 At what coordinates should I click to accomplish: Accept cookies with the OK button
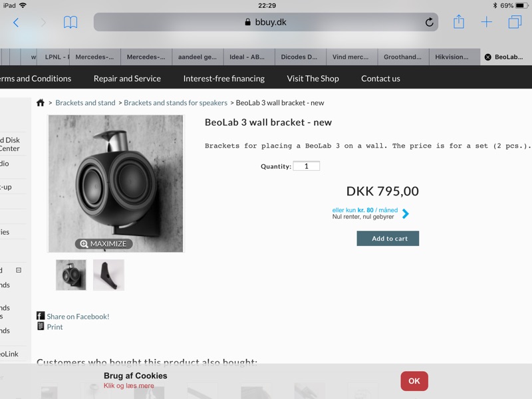click(x=414, y=381)
